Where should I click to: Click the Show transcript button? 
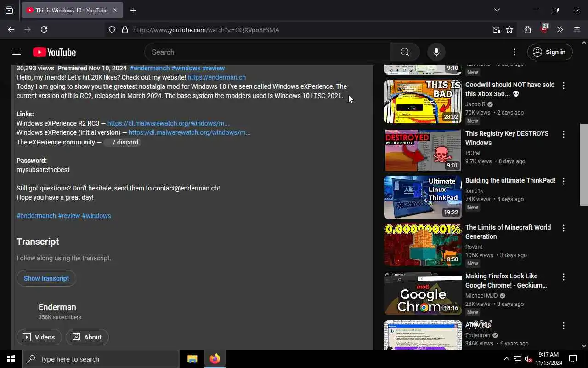click(x=46, y=278)
